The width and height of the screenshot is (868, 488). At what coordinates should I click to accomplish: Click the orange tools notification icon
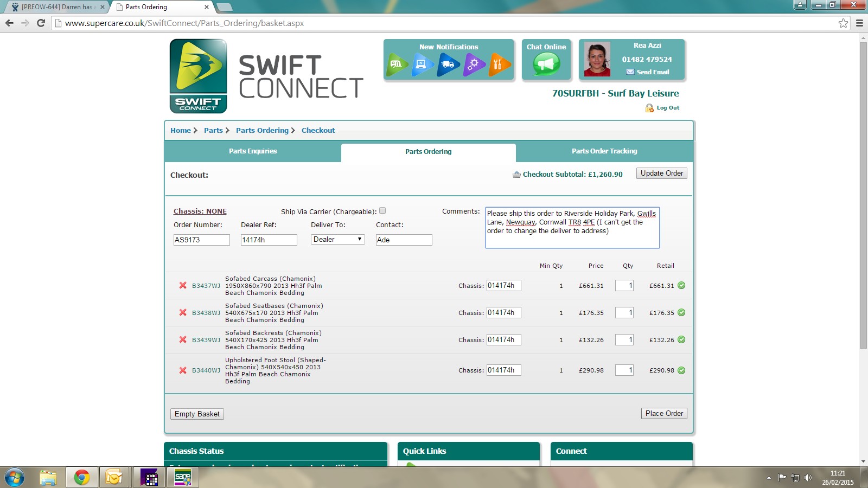pyautogui.click(x=499, y=65)
